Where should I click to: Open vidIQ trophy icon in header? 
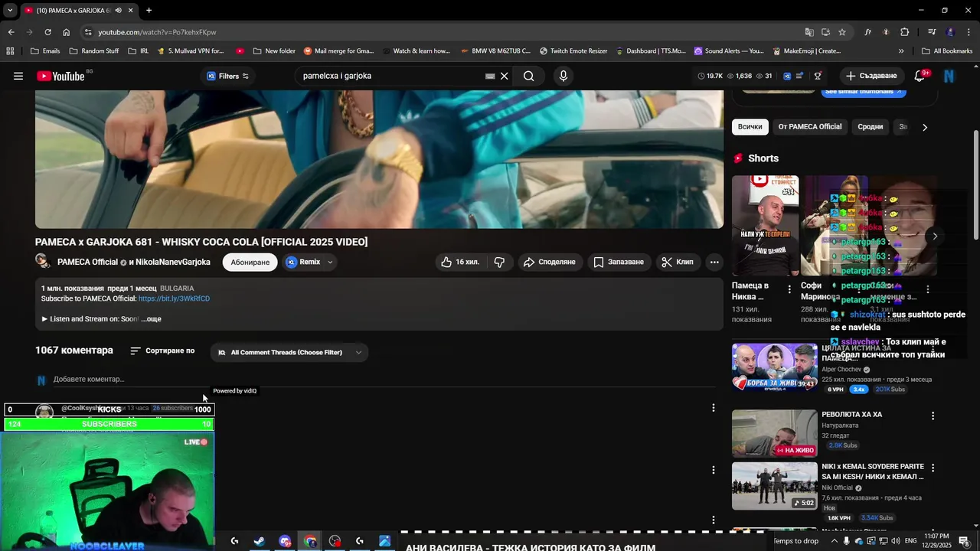pos(818,76)
